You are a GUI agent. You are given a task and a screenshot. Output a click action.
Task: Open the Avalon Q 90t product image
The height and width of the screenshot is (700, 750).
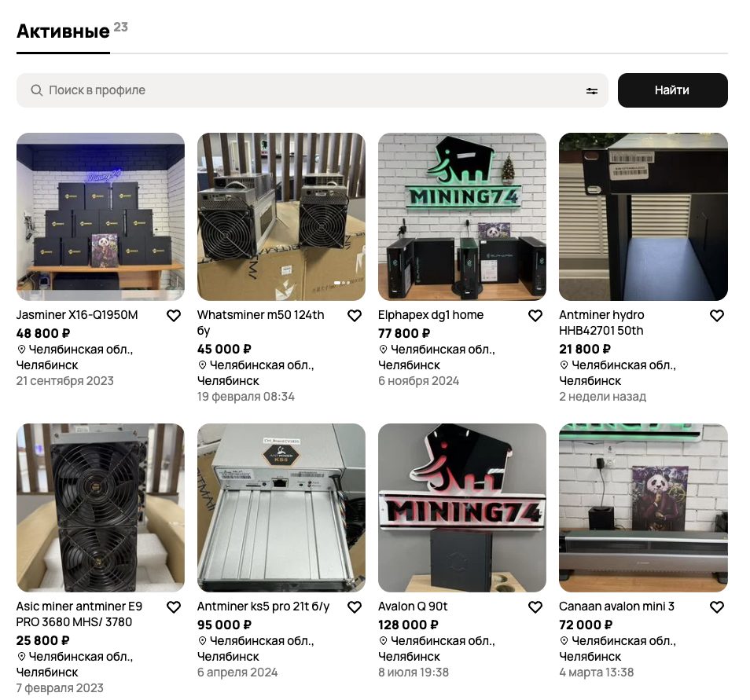click(462, 508)
